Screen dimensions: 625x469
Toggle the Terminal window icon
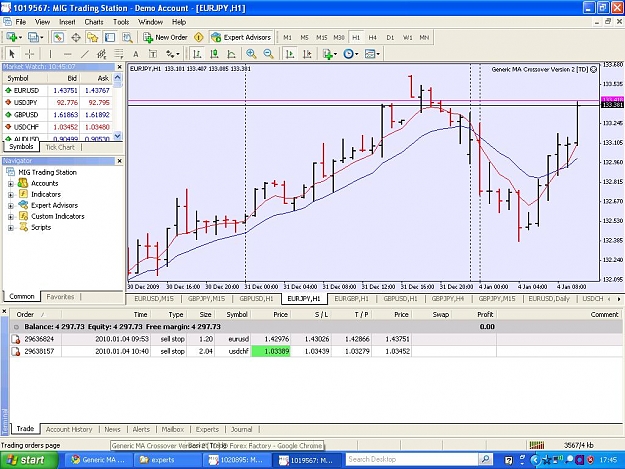click(x=110, y=37)
